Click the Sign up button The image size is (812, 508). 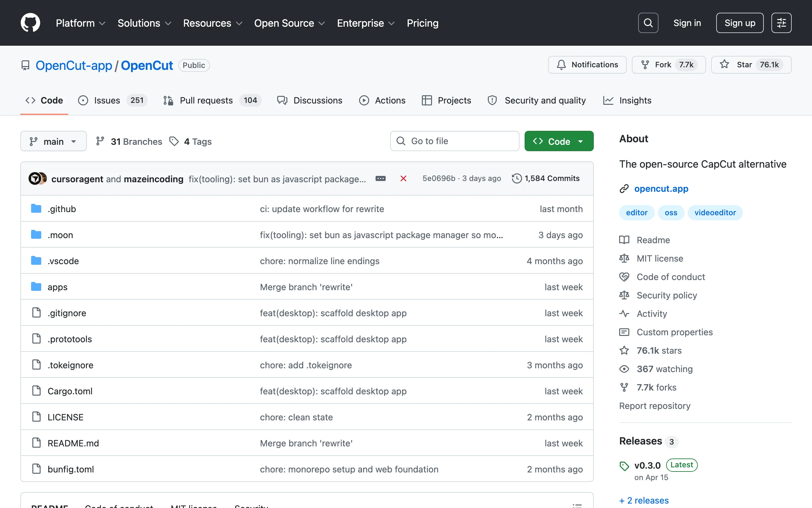click(740, 23)
